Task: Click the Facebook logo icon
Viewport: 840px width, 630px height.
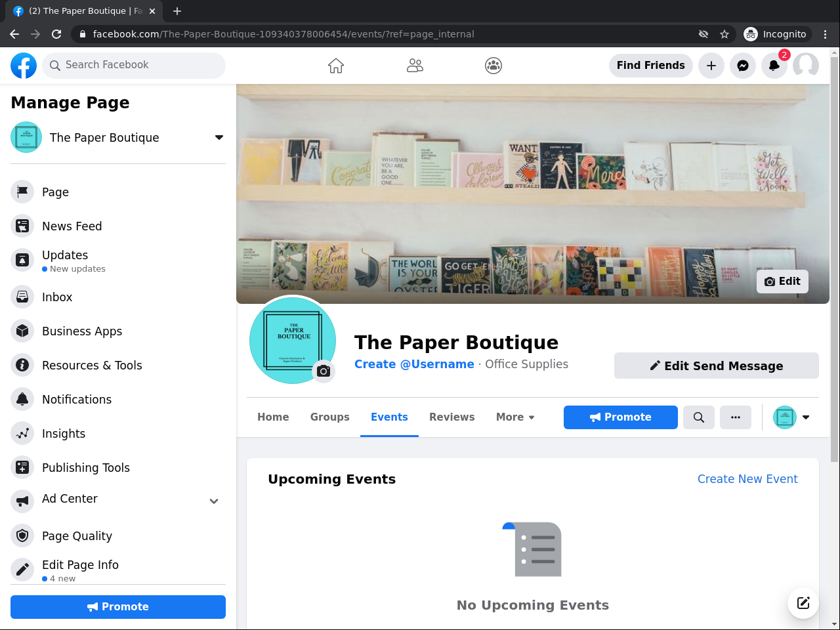Action: pos(24,66)
